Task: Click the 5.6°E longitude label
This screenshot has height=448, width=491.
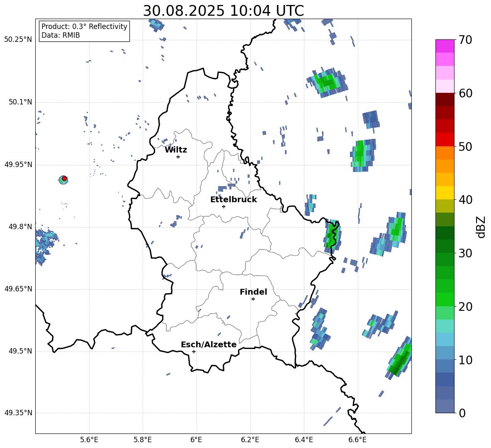Action: tap(89, 440)
